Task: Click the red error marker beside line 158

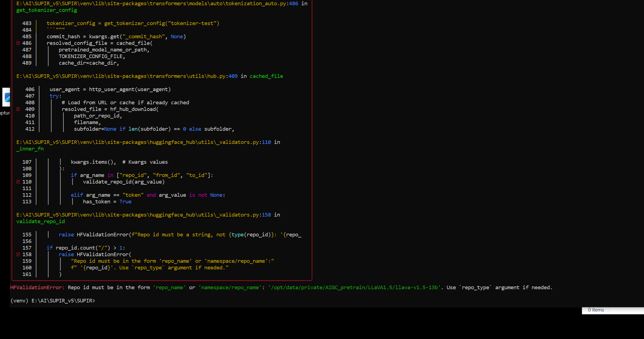Action: tap(18, 254)
